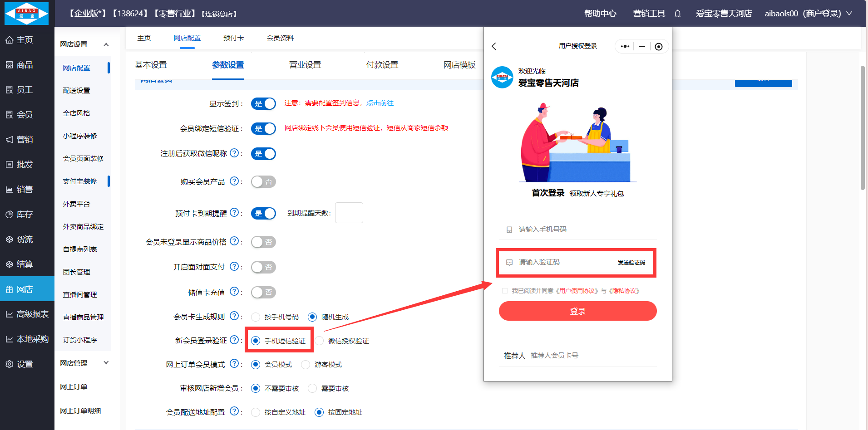Select 需要审核 radio option
868x430 pixels.
click(312, 388)
